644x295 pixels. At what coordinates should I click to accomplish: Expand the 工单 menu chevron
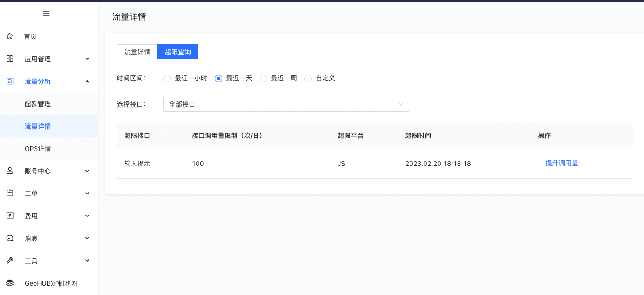(x=87, y=194)
